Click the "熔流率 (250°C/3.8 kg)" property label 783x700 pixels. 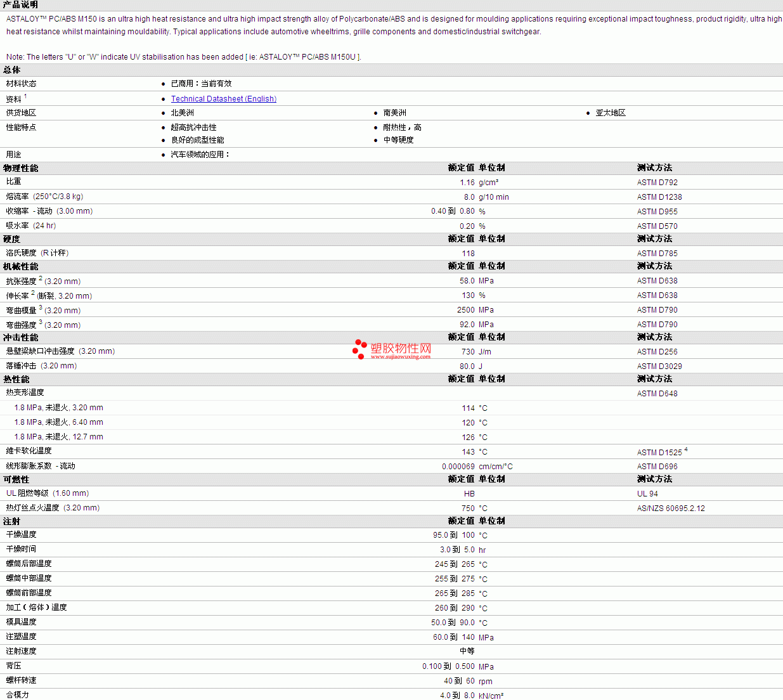point(45,197)
